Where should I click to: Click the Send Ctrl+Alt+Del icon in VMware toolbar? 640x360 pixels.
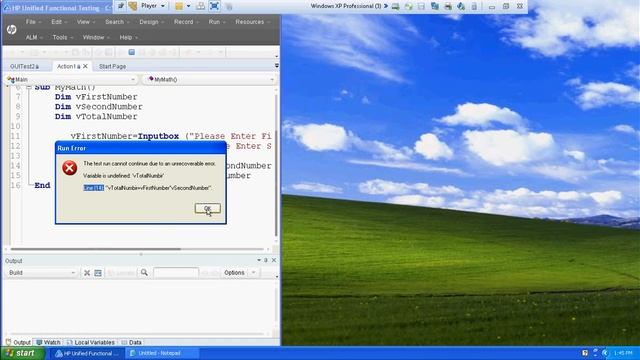200,6
